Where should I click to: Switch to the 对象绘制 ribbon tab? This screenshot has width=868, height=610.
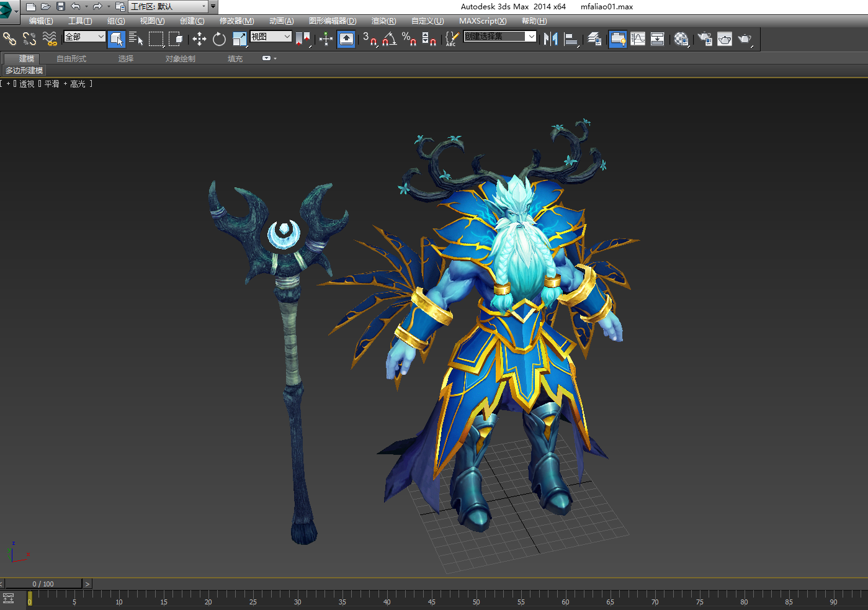point(181,59)
